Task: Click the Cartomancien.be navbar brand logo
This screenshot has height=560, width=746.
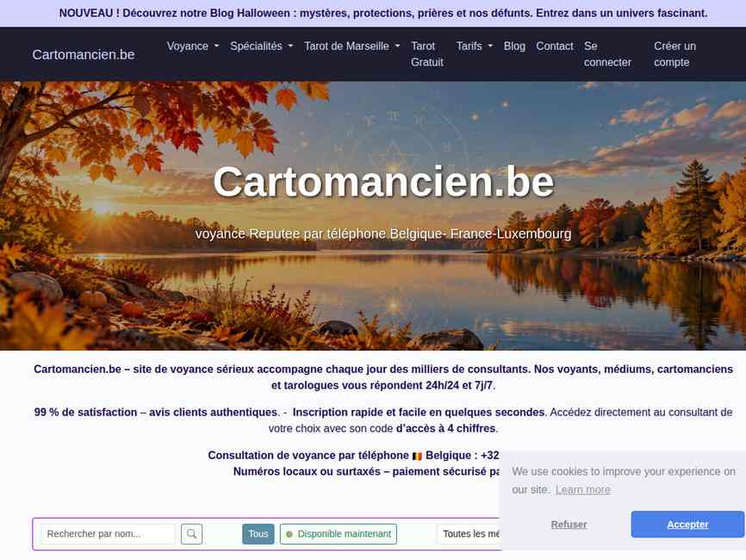Action: tap(84, 55)
